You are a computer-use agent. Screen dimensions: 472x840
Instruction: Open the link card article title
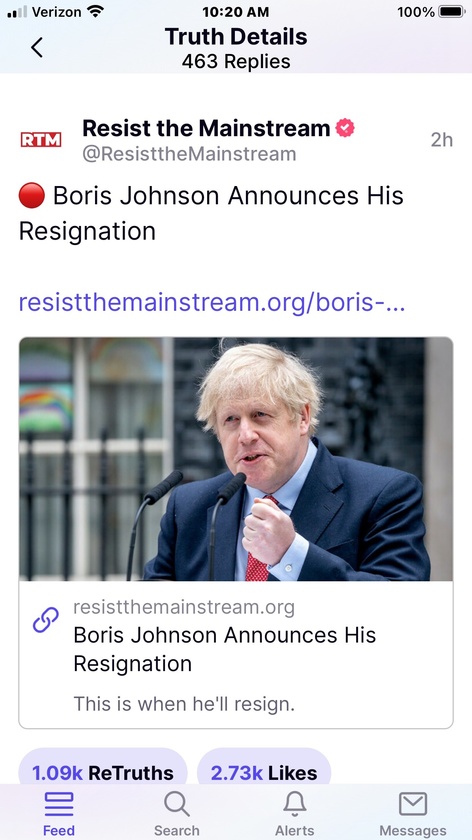[225, 649]
